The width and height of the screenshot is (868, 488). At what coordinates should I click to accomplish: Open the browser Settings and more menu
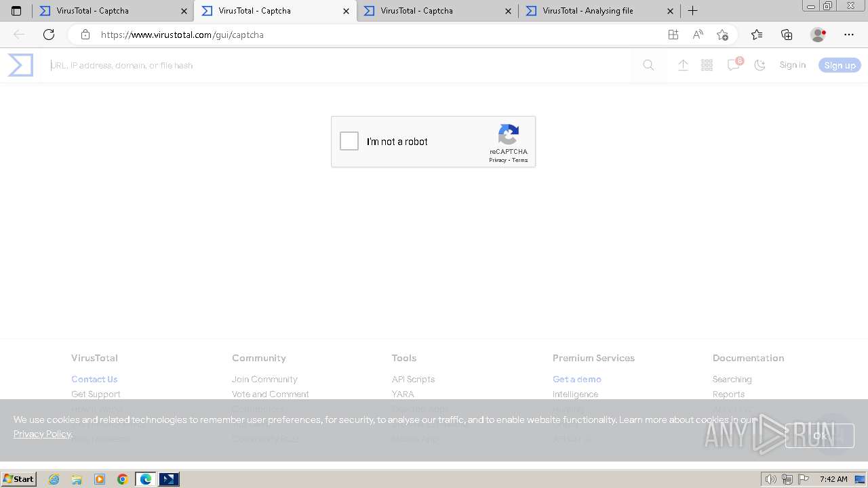coord(849,35)
